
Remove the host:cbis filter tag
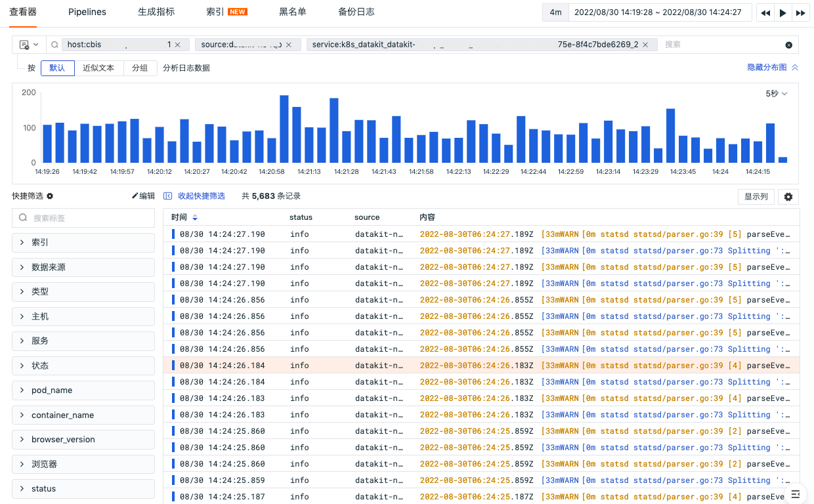coord(178,45)
